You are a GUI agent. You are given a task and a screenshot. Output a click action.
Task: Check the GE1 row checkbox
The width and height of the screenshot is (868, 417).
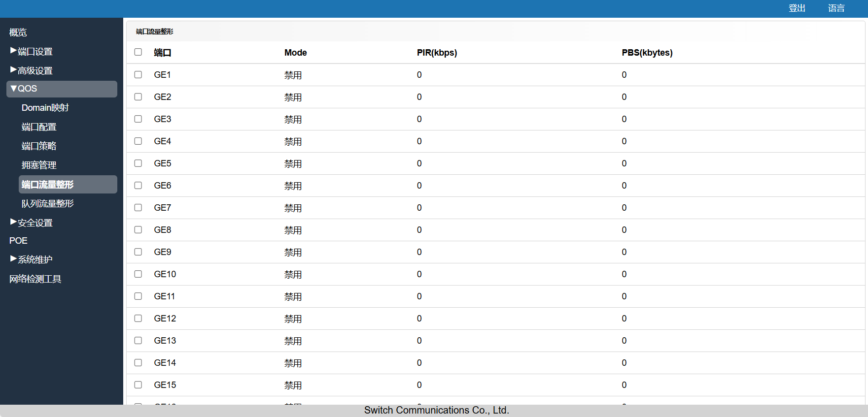point(138,75)
